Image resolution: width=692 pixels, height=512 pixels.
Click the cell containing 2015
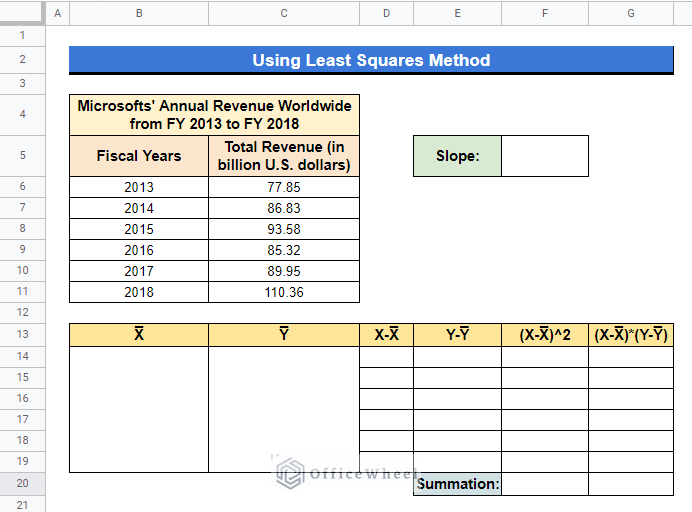[139, 229]
